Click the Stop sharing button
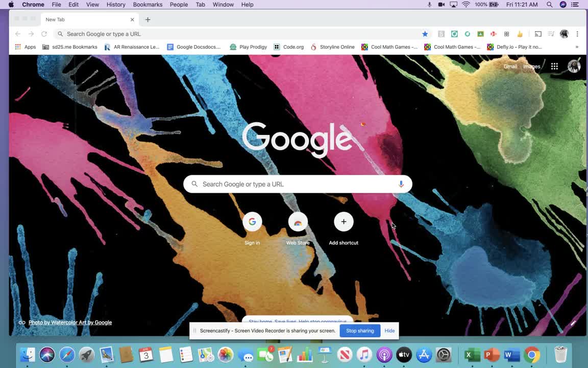This screenshot has height=368, width=588. (360, 331)
